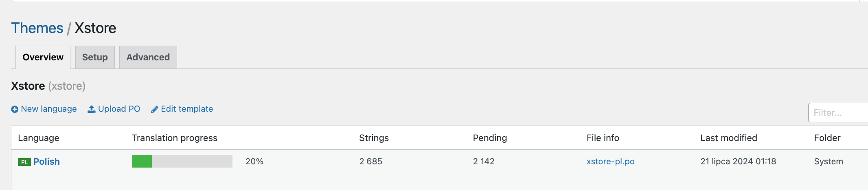Viewport: 868px width, 190px height.
Task: Switch to the Overview tab
Action: point(43,57)
